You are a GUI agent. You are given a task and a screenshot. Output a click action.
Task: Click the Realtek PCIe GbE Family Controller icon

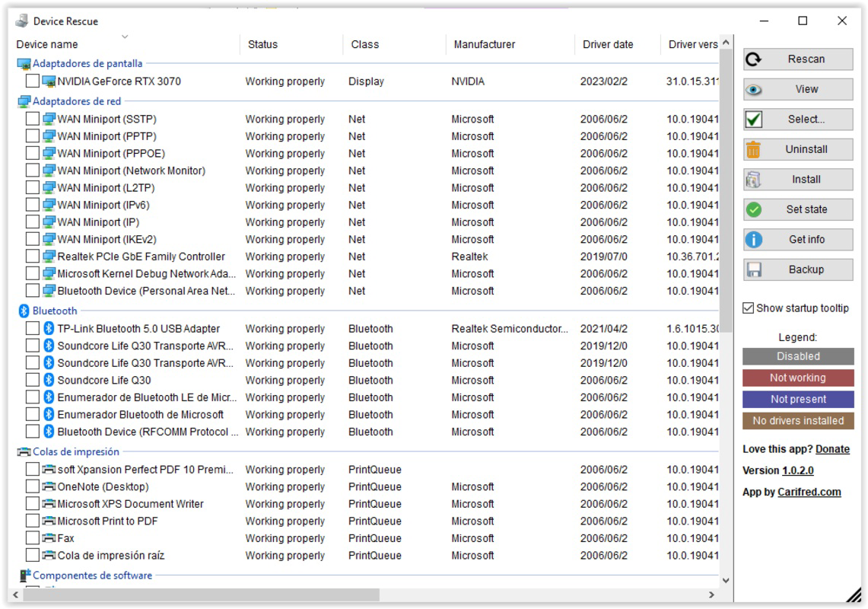49,257
